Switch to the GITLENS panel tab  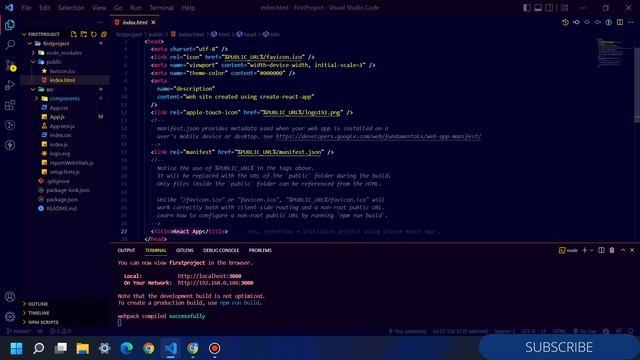pos(184,250)
